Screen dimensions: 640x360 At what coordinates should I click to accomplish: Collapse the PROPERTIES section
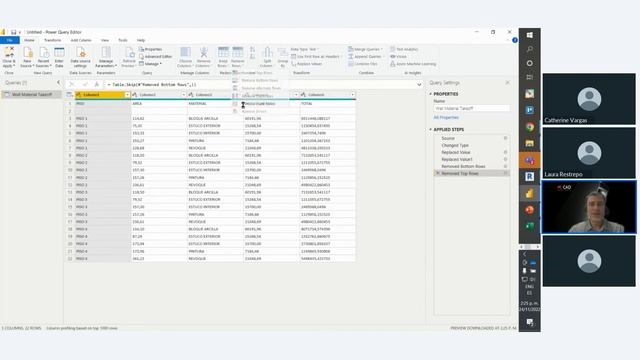[x=431, y=94]
